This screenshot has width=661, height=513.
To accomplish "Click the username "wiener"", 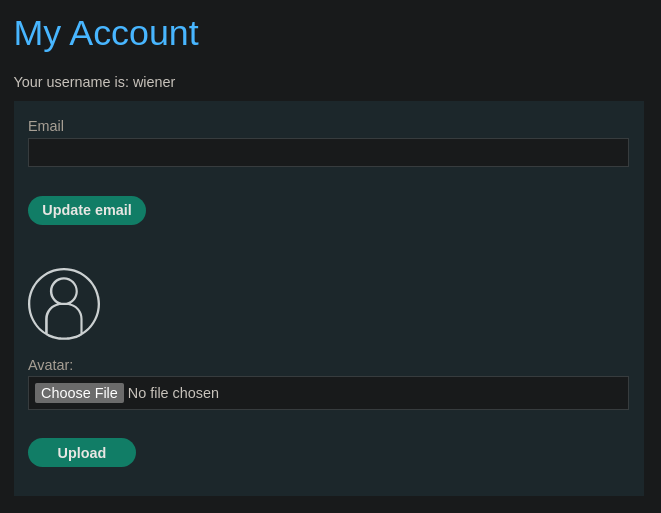I will pyautogui.click(x=154, y=82).
